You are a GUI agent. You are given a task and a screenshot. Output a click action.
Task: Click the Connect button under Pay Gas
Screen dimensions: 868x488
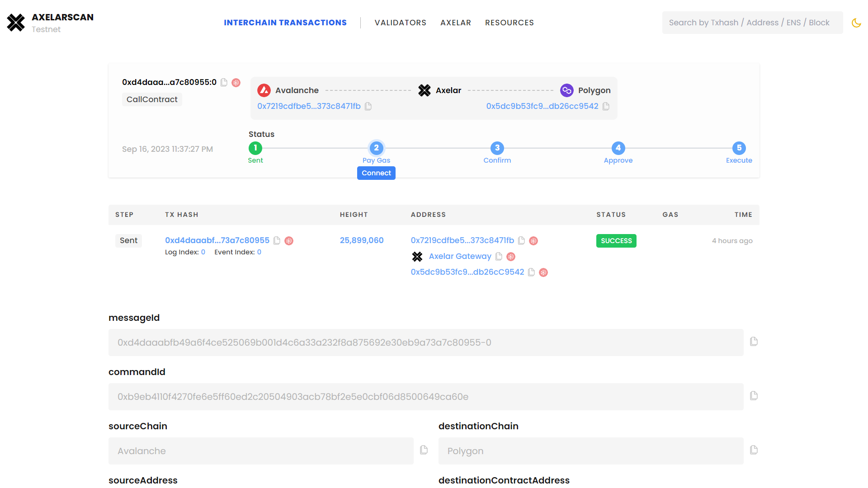click(376, 173)
